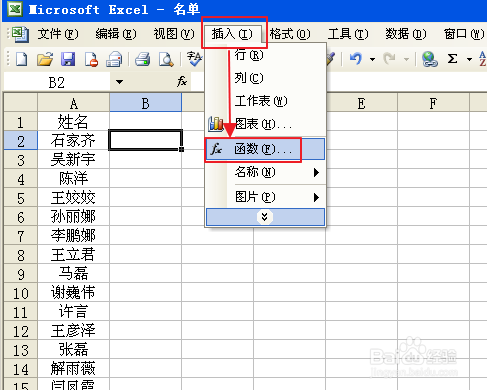The image size is (487, 390).
Task: Click the fx insert function formula bar button
Action: pyautogui.click(x=182, y=81)
